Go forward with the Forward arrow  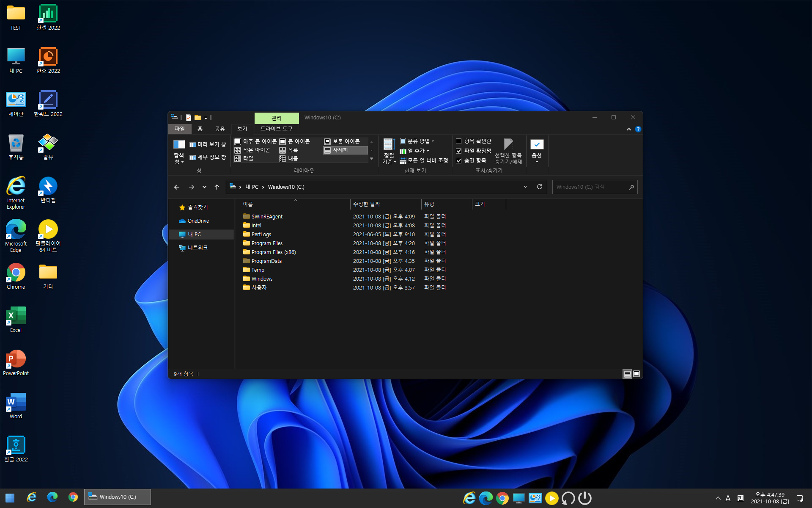pos(192,187)
